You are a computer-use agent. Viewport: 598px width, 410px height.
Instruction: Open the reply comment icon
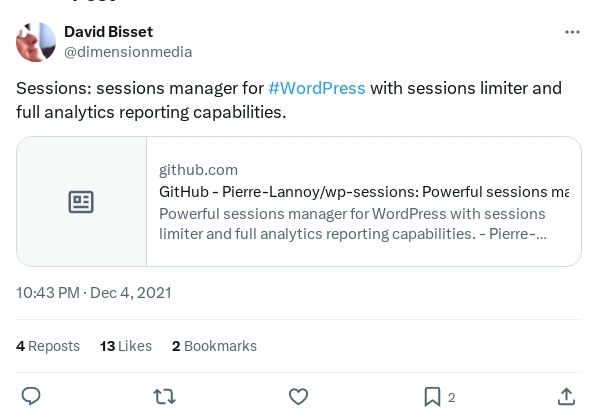tap(31, 396)
